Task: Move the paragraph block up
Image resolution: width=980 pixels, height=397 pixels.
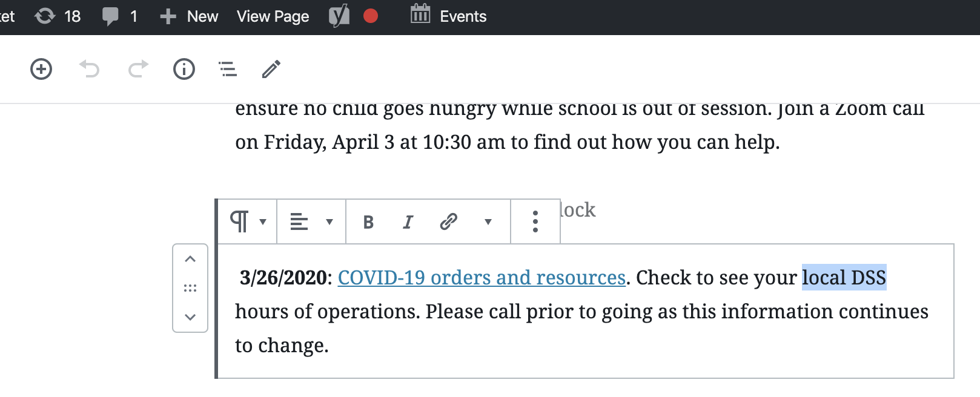Action: tap(190, 259)
